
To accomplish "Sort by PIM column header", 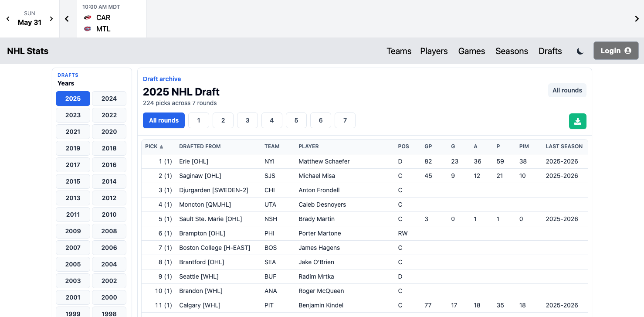I will point(524,147).
